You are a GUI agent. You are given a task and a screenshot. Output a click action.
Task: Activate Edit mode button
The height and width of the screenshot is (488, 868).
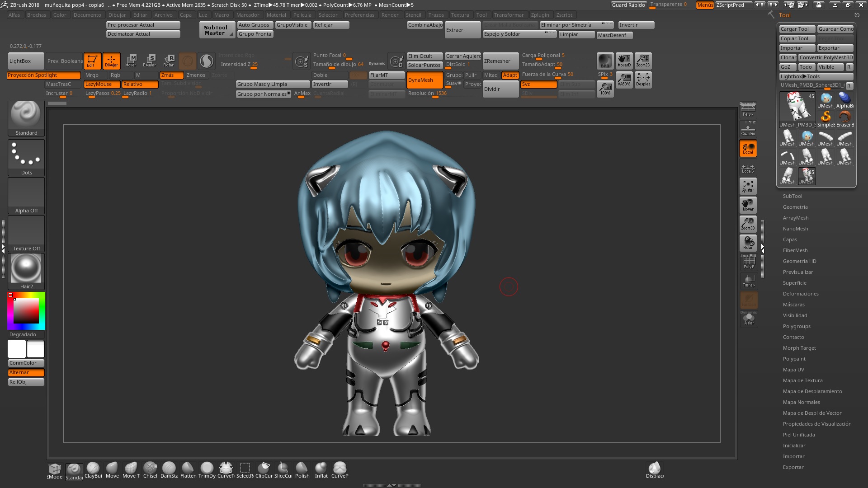tap(92, 61)
